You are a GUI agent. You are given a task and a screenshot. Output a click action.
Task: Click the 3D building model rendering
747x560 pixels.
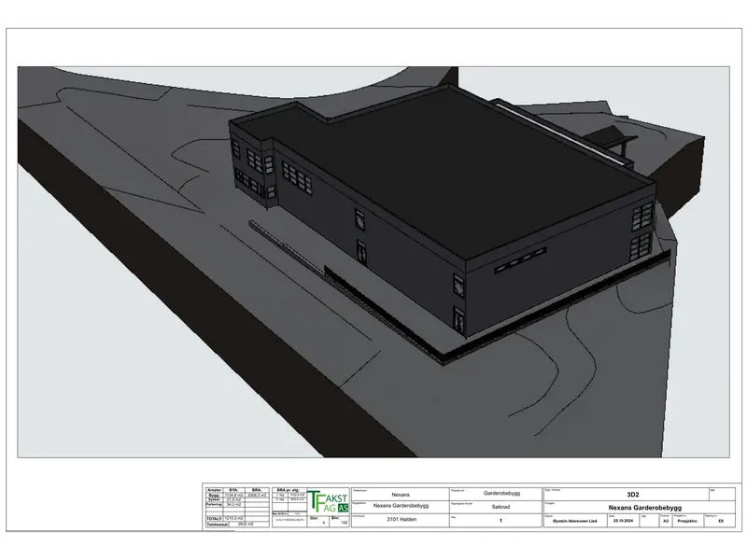click(x=373, y=262)
